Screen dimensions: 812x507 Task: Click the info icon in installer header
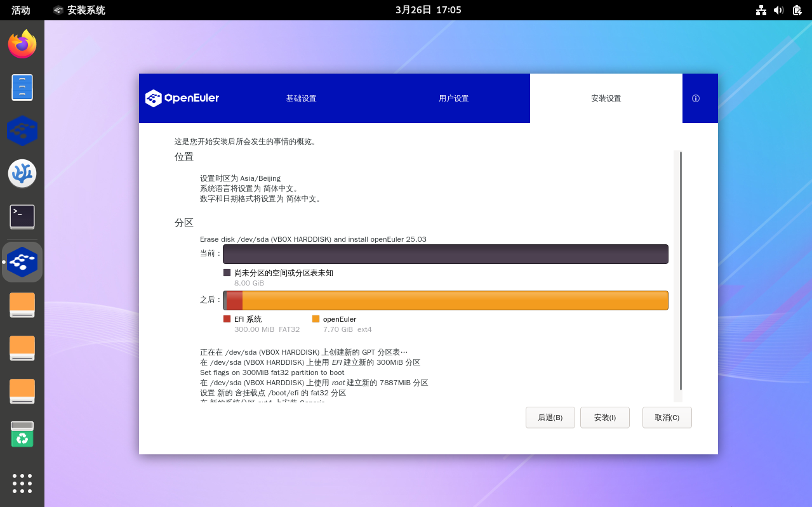696,98
